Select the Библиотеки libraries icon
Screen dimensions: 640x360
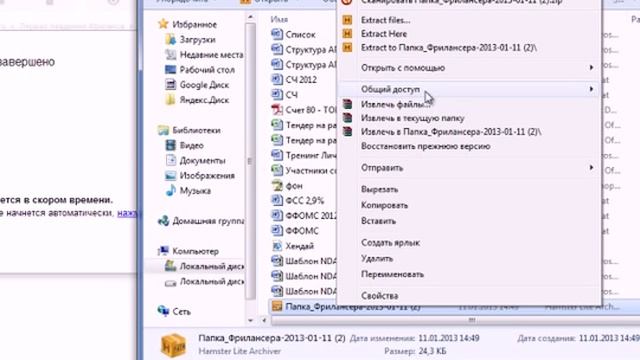click(x=163, y=130)
